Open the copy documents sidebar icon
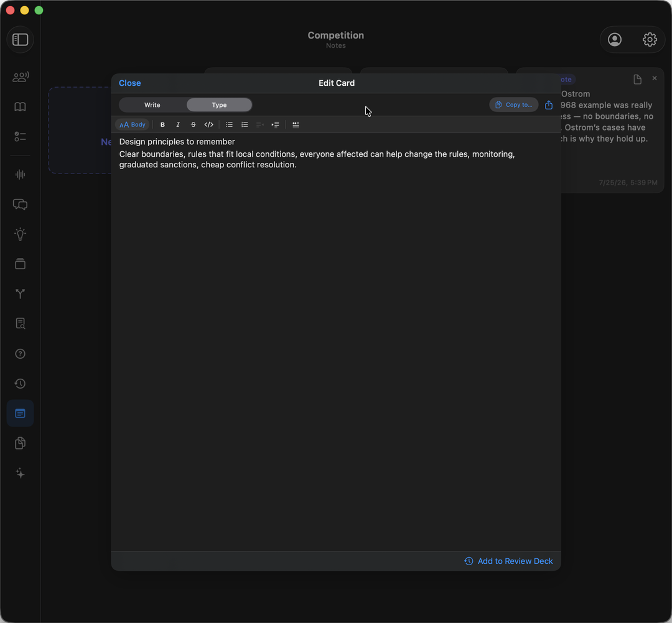Image resolution: width=672 pixels, height=623 pixels. [x=20, y=443]
